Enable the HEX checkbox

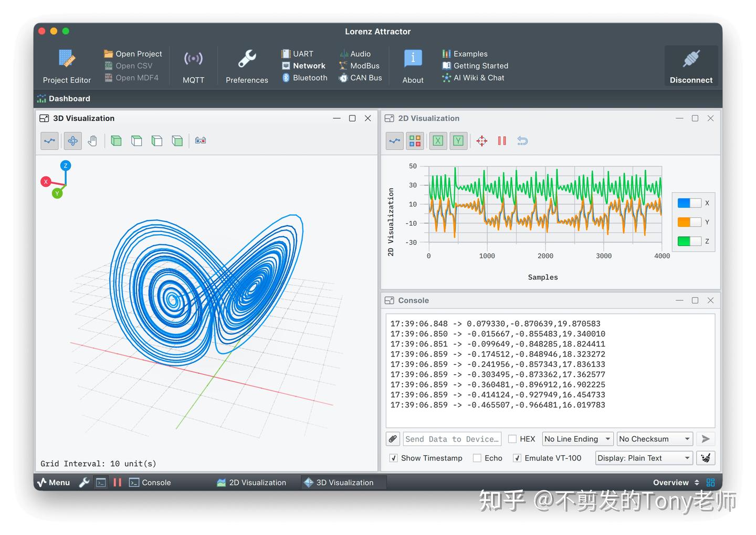pos(512,439)
